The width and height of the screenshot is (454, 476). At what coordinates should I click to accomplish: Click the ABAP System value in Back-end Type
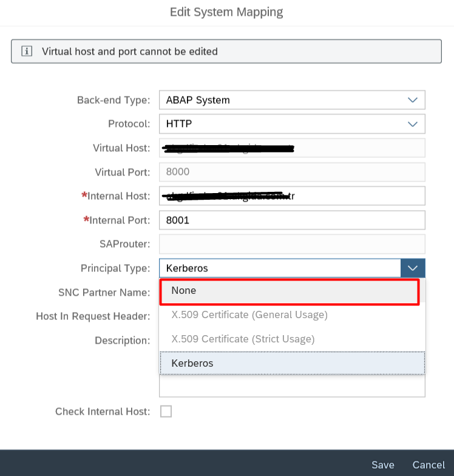pos(198,100)
